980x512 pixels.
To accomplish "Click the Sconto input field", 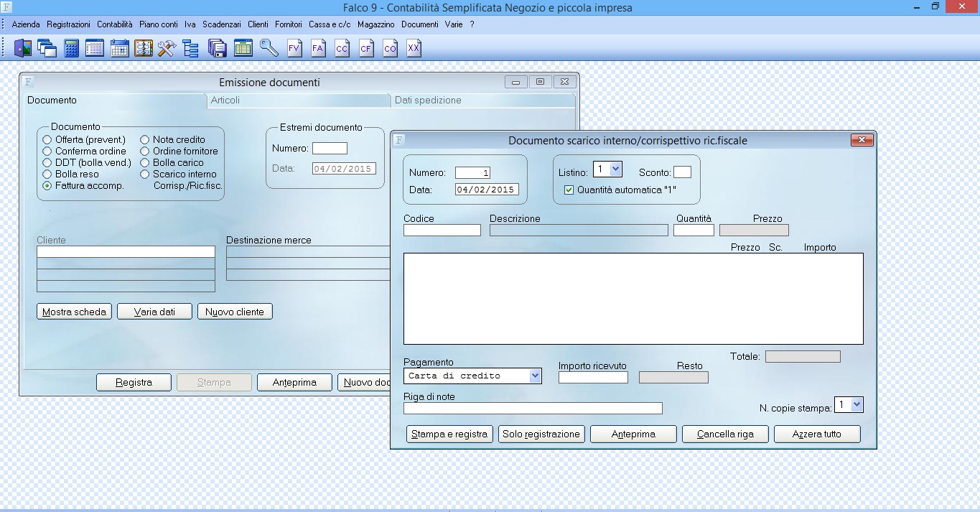I will pos(682,172).
